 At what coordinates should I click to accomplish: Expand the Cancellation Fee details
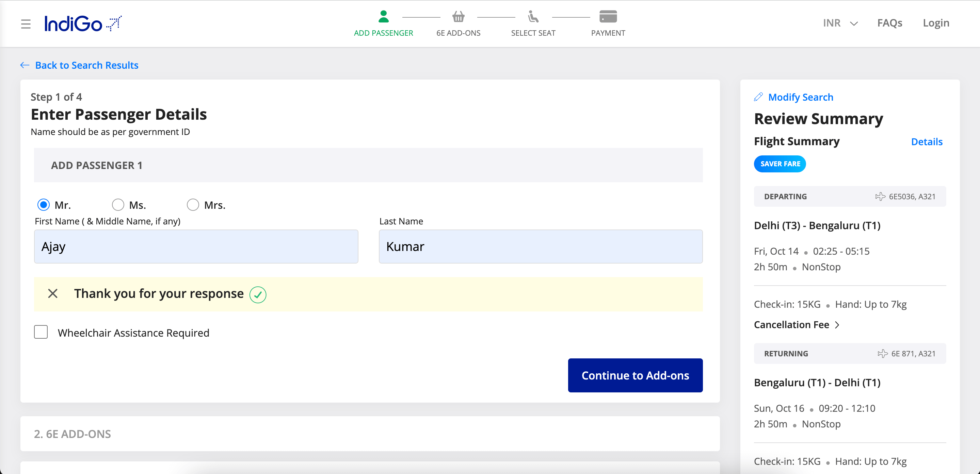[x=797, y=324]
